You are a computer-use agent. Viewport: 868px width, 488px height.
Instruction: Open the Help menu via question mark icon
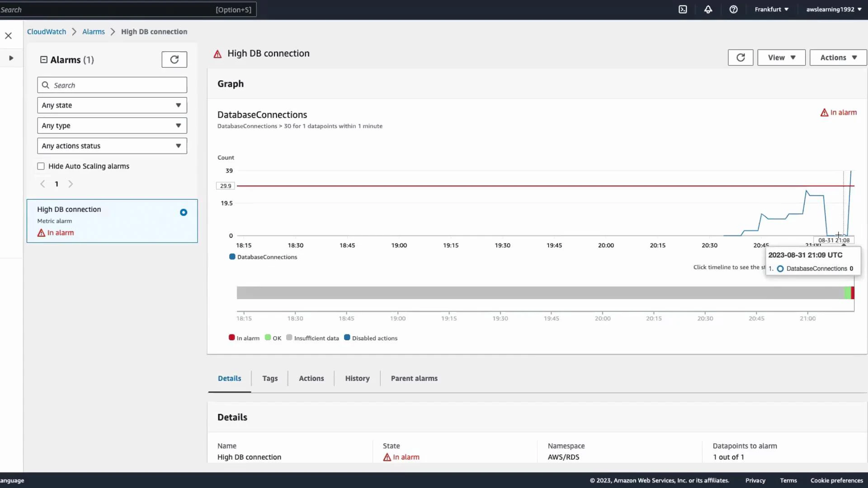coord(733,9)
